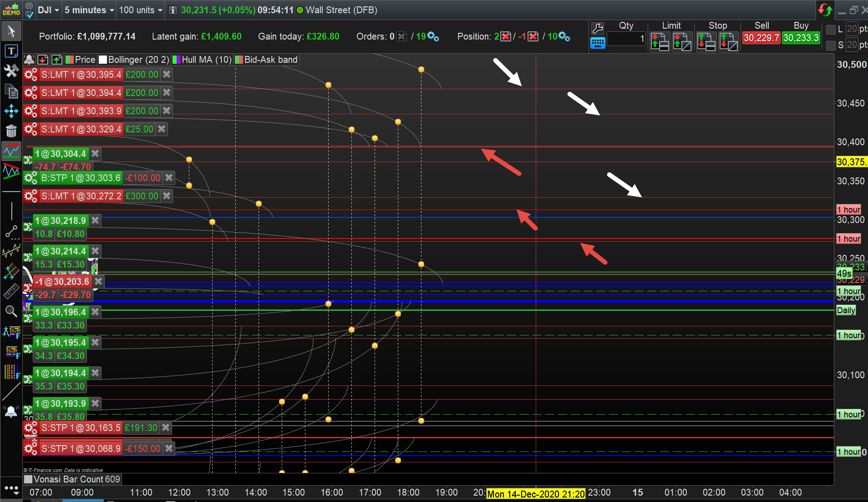The width and height of the screenshot is (868, 502).
Task: Click the wrench trading settings icon
Action: tap(597, 29)
